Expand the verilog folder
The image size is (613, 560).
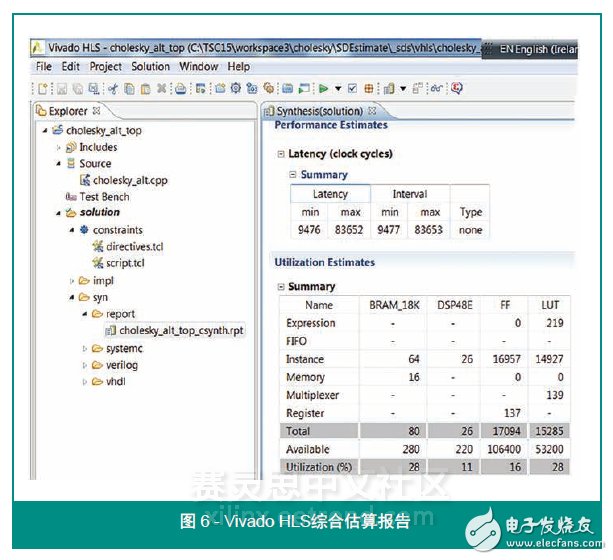pos(85,365)
